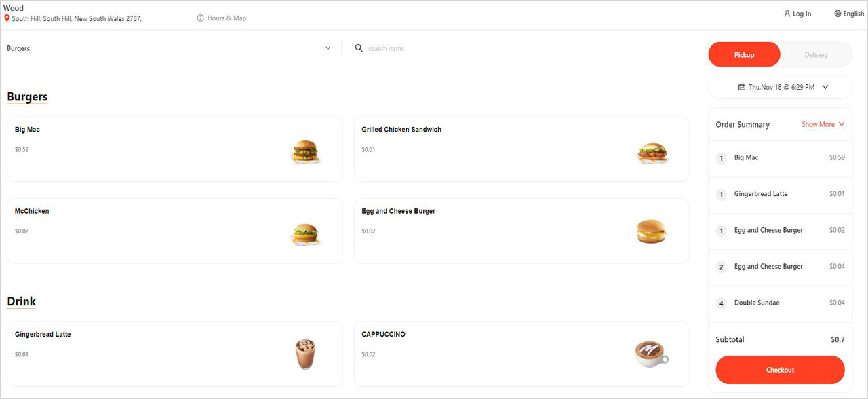Open the Hours & Map link
Image resolution: width=868 pixels, height=399 pixels.
(x=226, y=18)
